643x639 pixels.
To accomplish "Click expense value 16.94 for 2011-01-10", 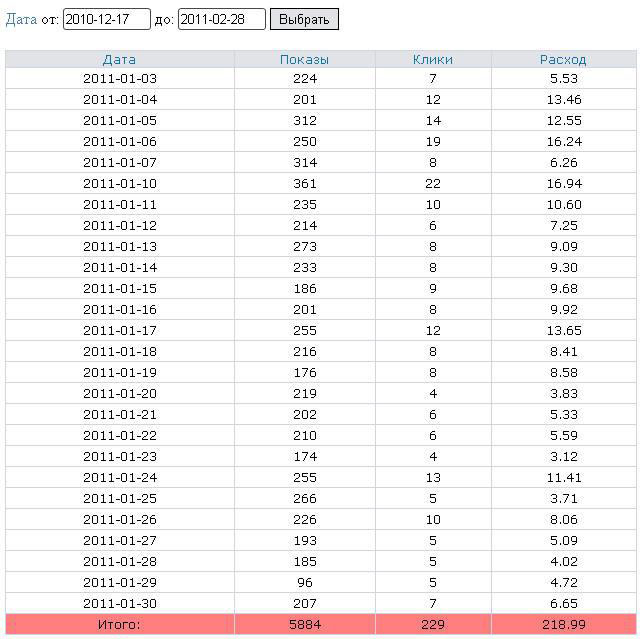I will 564,184.
